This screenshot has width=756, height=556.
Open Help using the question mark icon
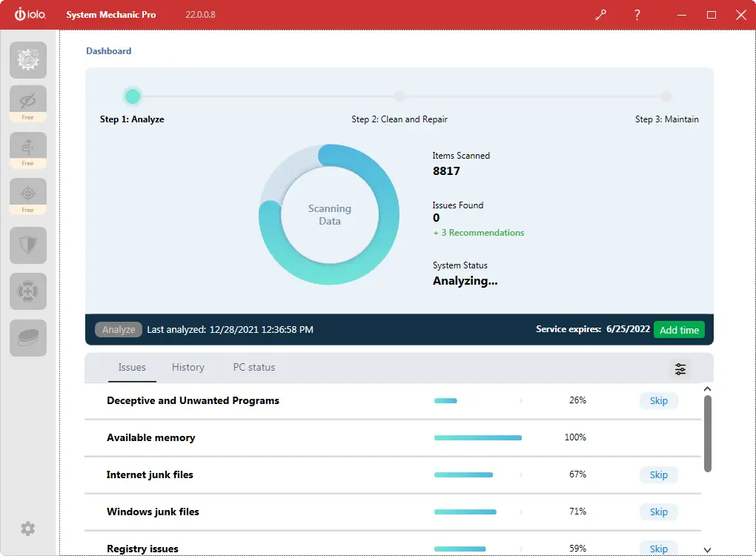coord(637,14)
